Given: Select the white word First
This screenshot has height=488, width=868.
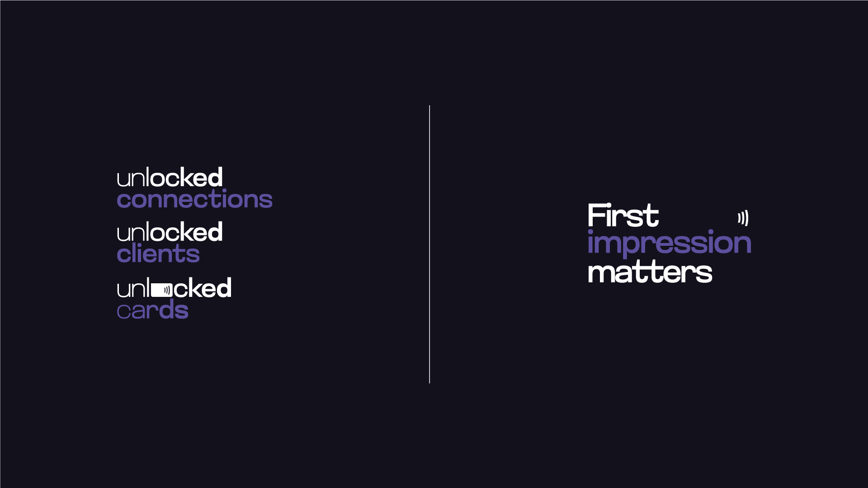Looking at the screenshot, I should (623, 215).
